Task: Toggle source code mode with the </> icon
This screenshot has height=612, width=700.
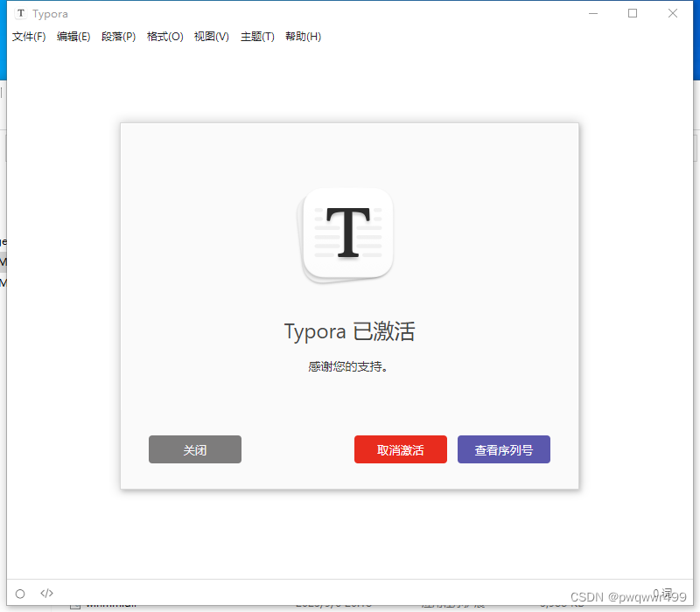Action: (x=46, y=593)
